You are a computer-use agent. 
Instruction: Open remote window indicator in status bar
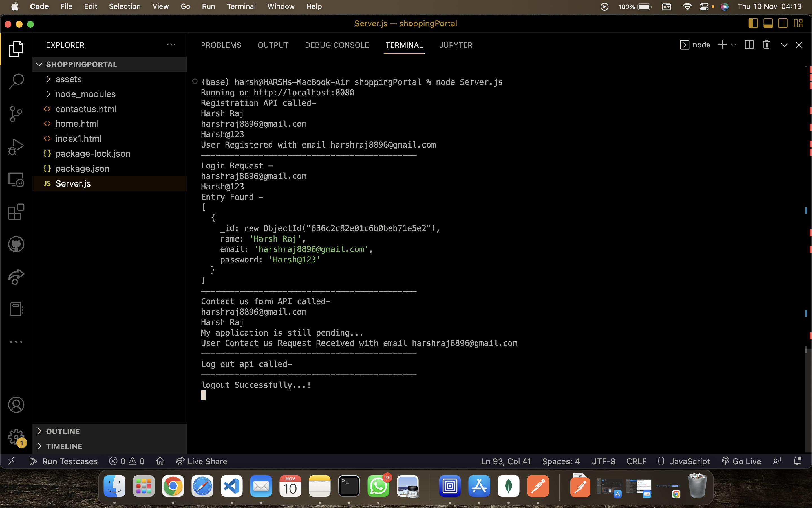11,461
